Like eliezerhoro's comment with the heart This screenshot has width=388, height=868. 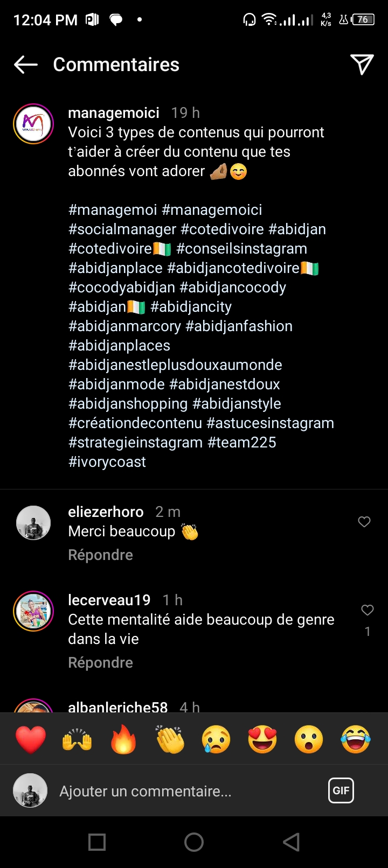point(364,521)
